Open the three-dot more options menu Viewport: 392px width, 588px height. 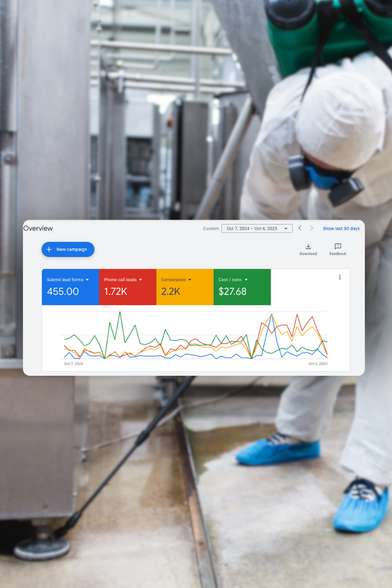pos(340,277)
